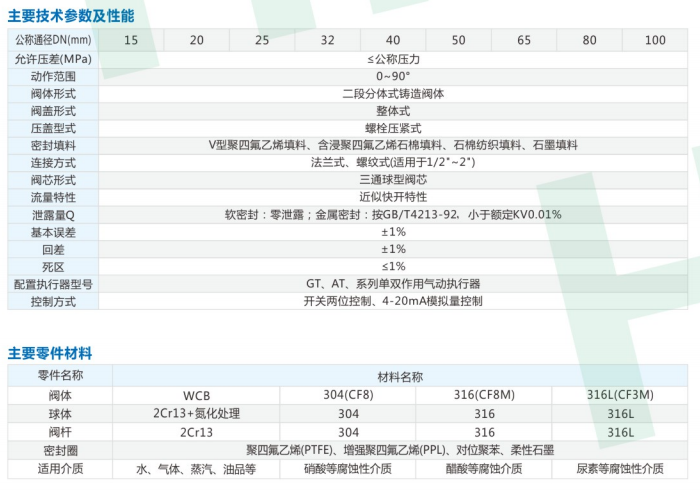Select the ≤1% dead zone value
700x491 pixels.
coord(392,266)
